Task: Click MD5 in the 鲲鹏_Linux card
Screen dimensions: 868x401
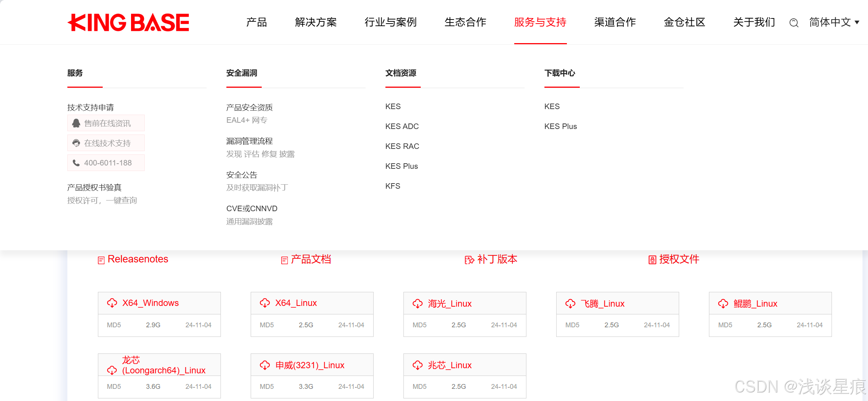Action: [x=725, y=325]
